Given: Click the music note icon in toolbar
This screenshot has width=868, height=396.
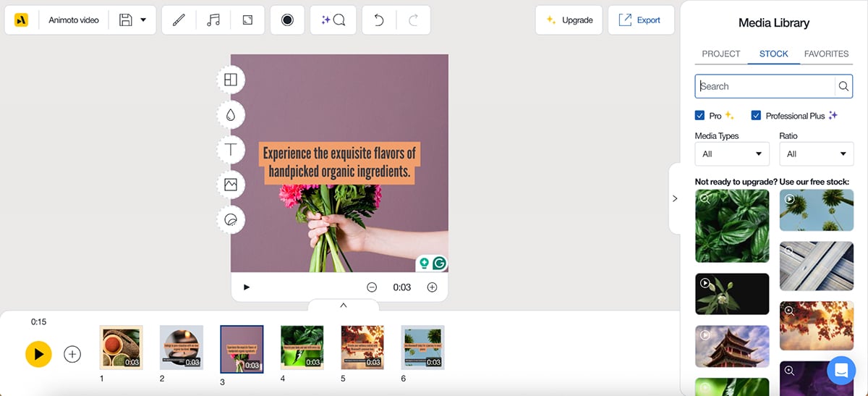Looking at the screenshot, I should 213,20.
